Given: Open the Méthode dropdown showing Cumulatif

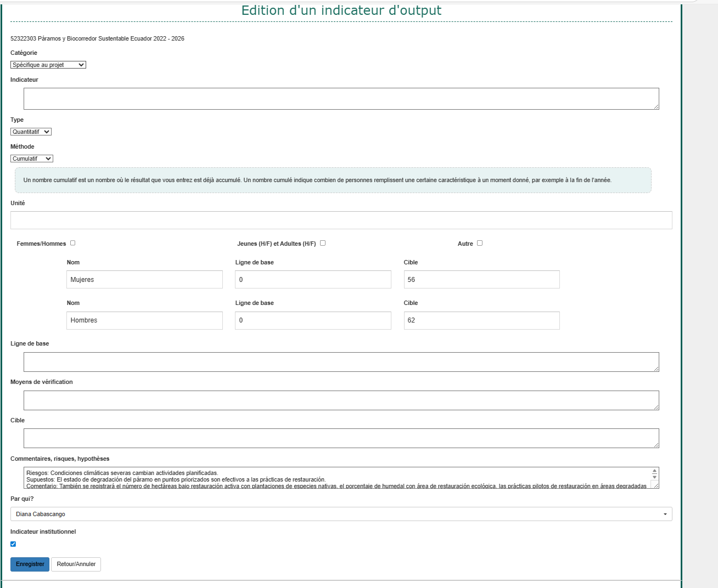Looking at the screenshot, I should [32, 159].
